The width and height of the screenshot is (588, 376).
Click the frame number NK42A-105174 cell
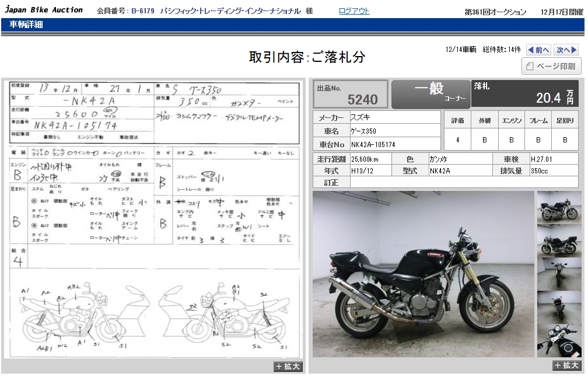tap(395, 144)
